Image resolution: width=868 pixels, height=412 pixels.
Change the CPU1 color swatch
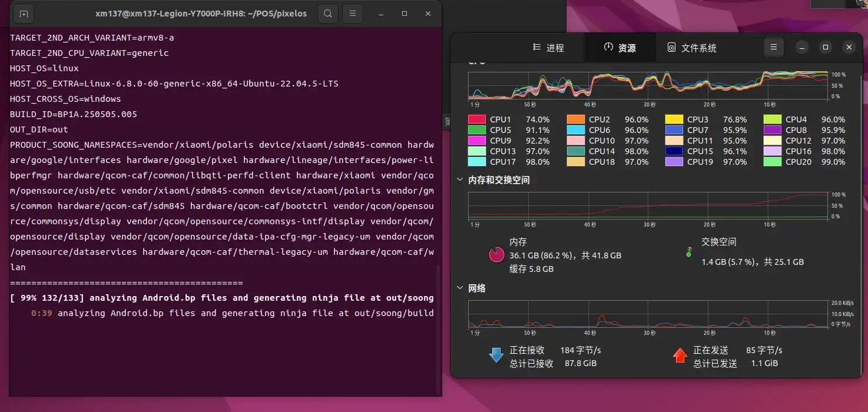coord(476,119)
